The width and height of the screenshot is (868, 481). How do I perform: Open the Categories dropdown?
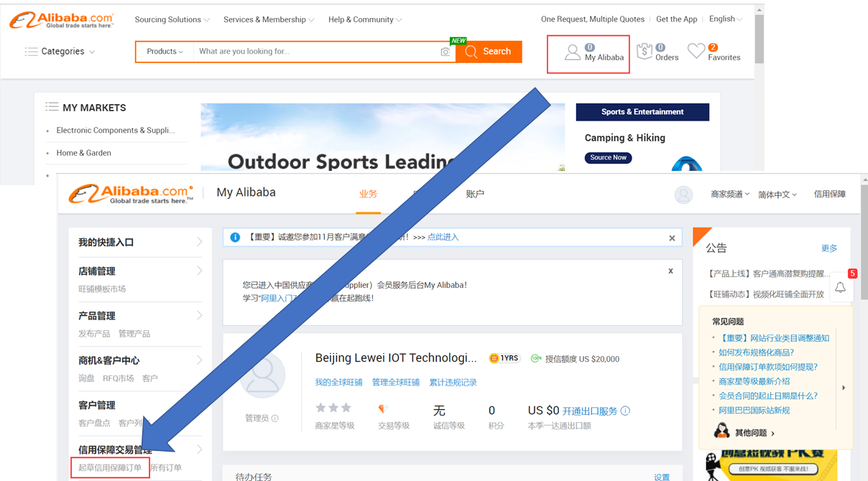[60, 52]
